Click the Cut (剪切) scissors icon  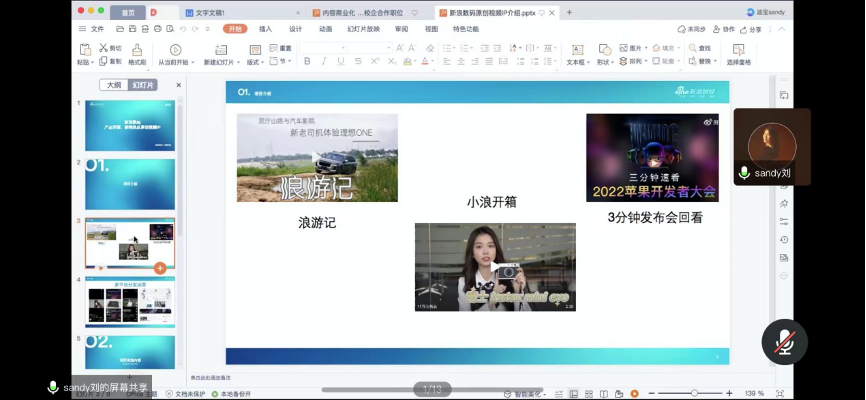tap(103, 48)
